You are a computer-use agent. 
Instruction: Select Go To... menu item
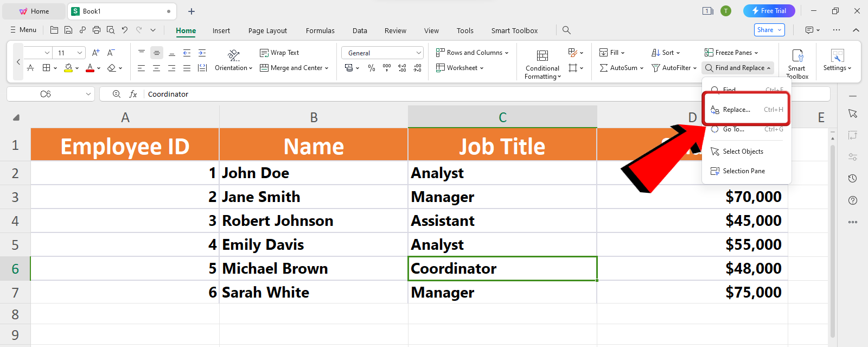pyautogui.click(x=746, y=129)
